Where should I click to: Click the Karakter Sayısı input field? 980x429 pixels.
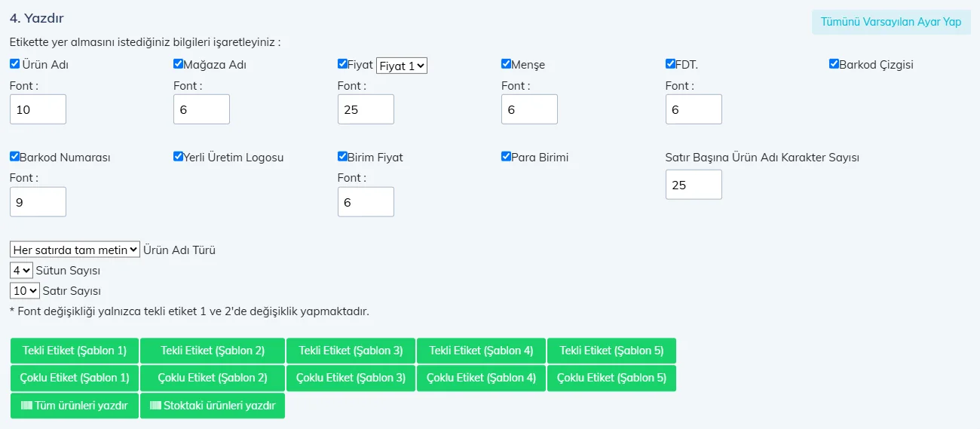(x=694, y=185)
